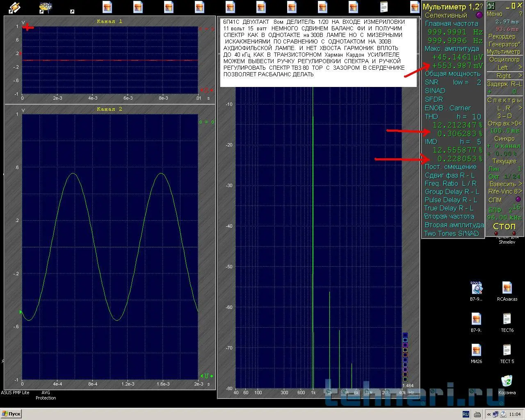The width and height of the screenshot is (525, 420).
Task: Open the ТЕСТ6 text file icon
Action: pos(507,319)
